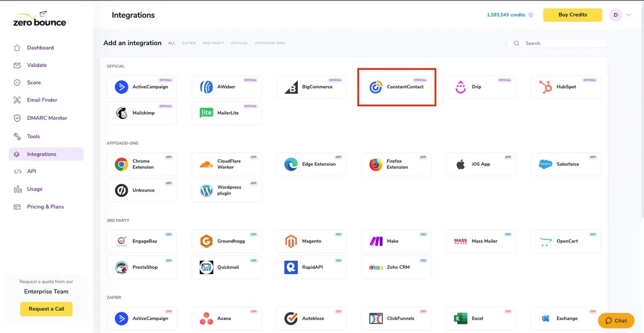The width and height of the screenshot is (644, 333).
Task: Open Integrations in the sidebar menu
Action: point(46,154)
